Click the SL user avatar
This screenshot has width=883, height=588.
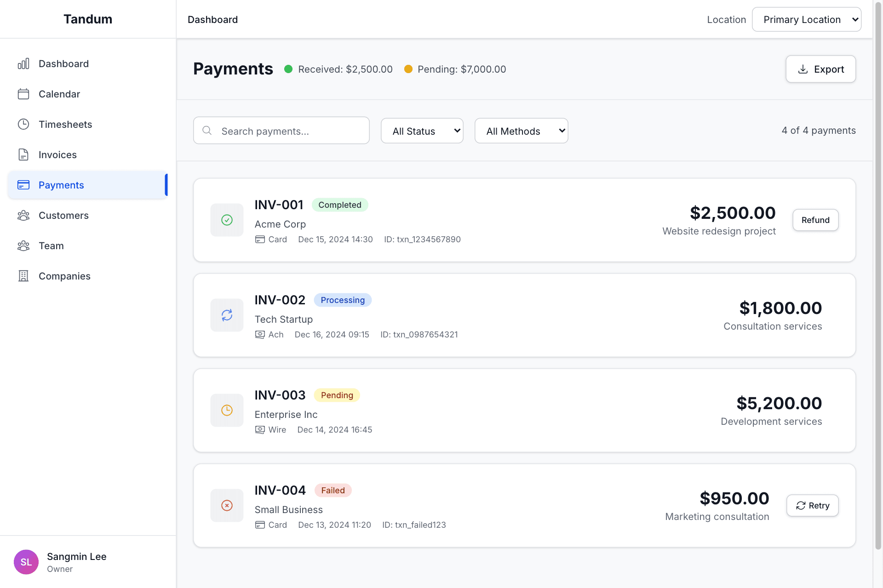[26, 562]
